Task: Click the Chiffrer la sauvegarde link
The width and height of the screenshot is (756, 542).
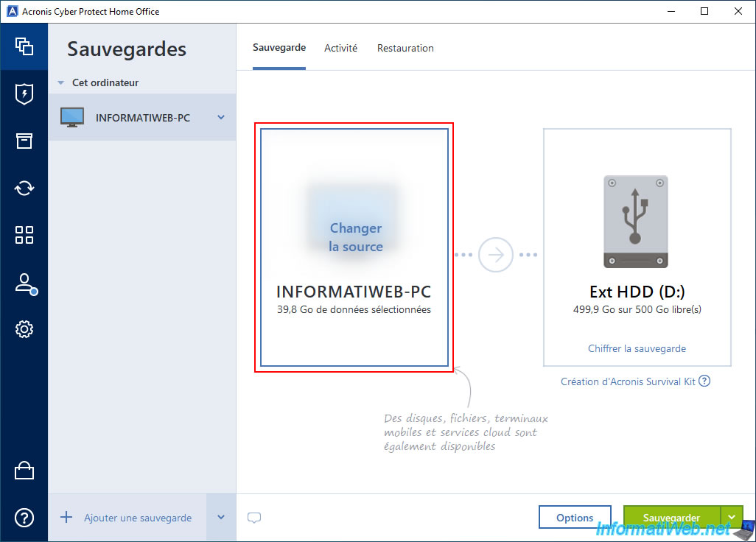Action: pyautogui.click(x=637, y=348)
